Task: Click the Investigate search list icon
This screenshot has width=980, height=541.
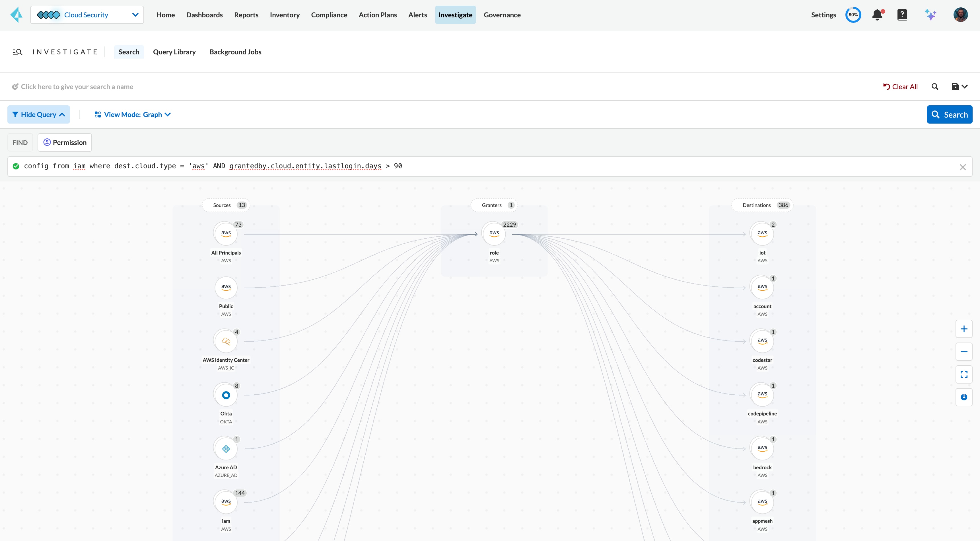Action: tap(18, 52)
